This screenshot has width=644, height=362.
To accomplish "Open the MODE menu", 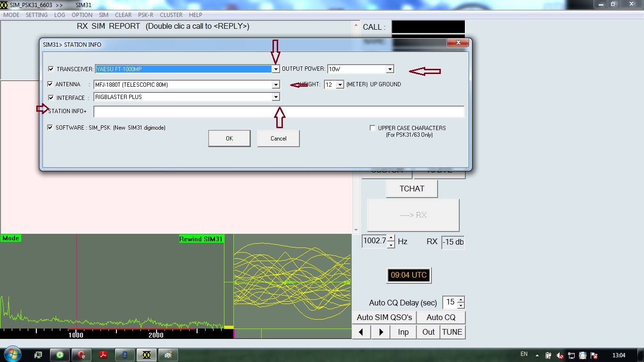I will click(x=11, y=15).
